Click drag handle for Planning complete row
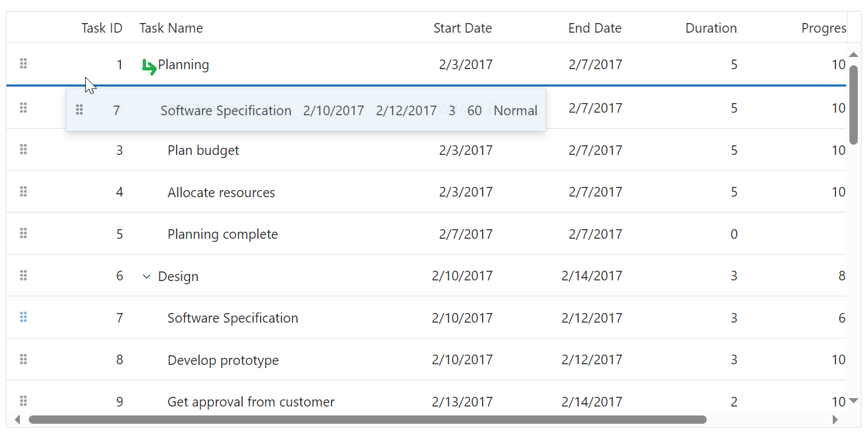This screenshot has width=868, height=434. click(x=24, y=233)
